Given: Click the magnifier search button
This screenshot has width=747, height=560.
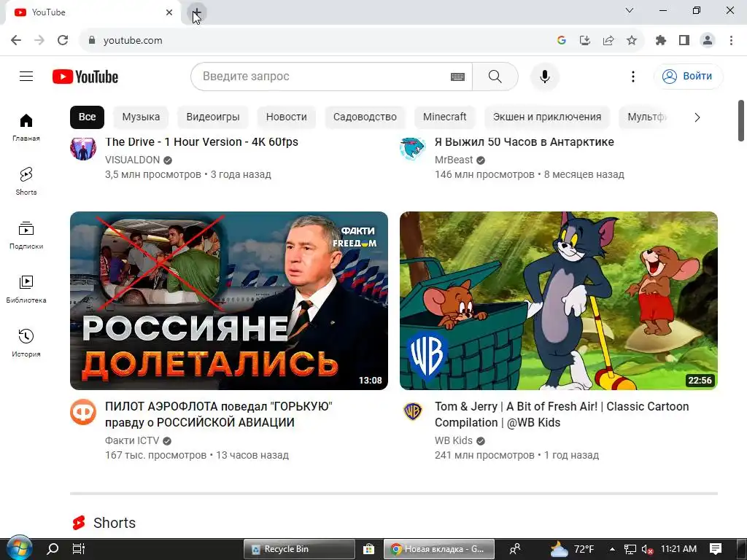Looking at the screenshot, I should pyautogui.click(x=495, y=76).
